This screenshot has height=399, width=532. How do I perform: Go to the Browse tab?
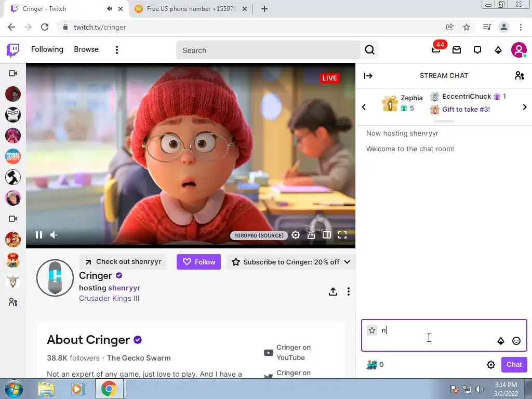pyautogui.click(x=86, y=49)
